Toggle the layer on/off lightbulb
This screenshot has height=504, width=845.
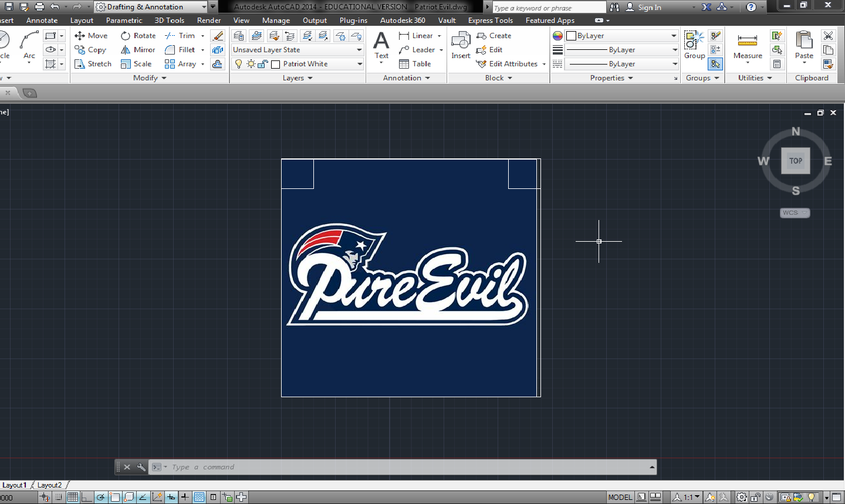tap(239, 64)
